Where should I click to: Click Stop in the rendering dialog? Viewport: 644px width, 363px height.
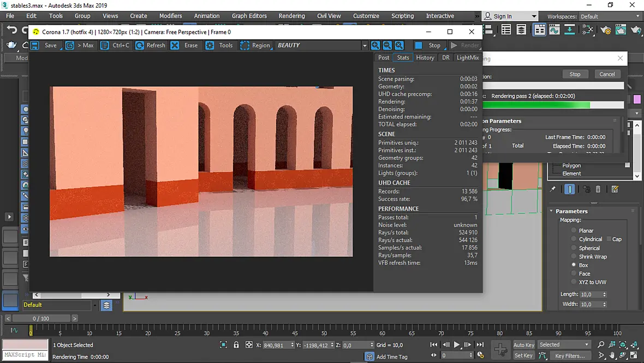pos(575,74)
